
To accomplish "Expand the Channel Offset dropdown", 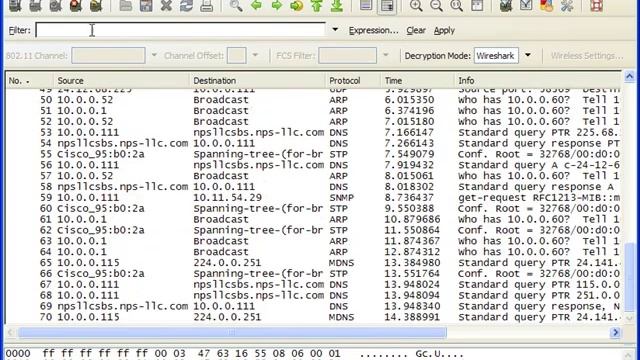I will 255,55.
